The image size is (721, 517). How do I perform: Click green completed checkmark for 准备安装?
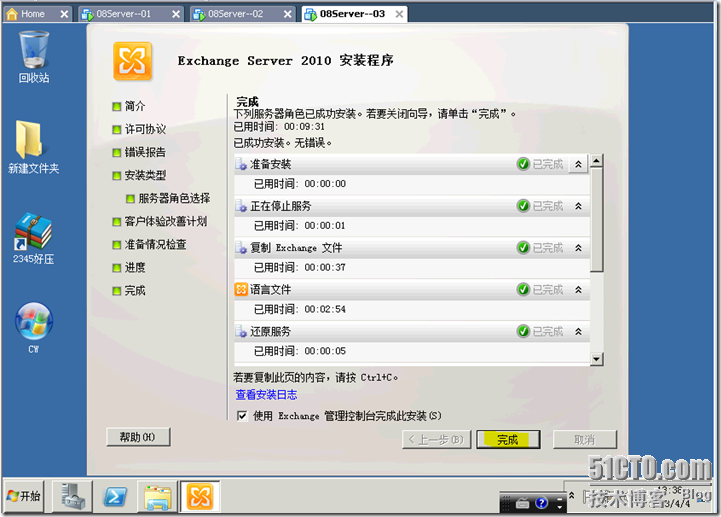523,164
